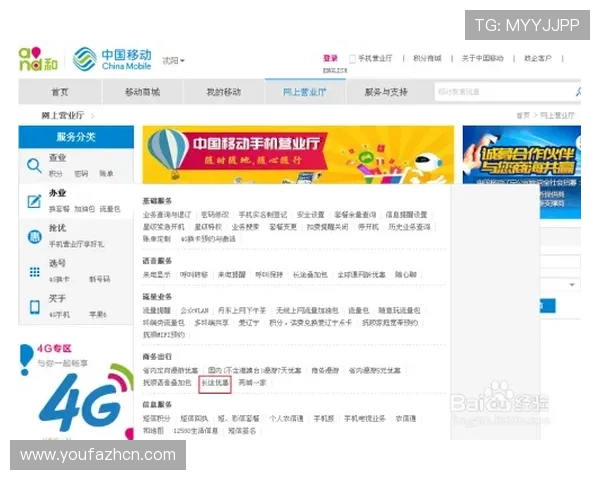Click 密码 under 查业

[x=81, y=174]
